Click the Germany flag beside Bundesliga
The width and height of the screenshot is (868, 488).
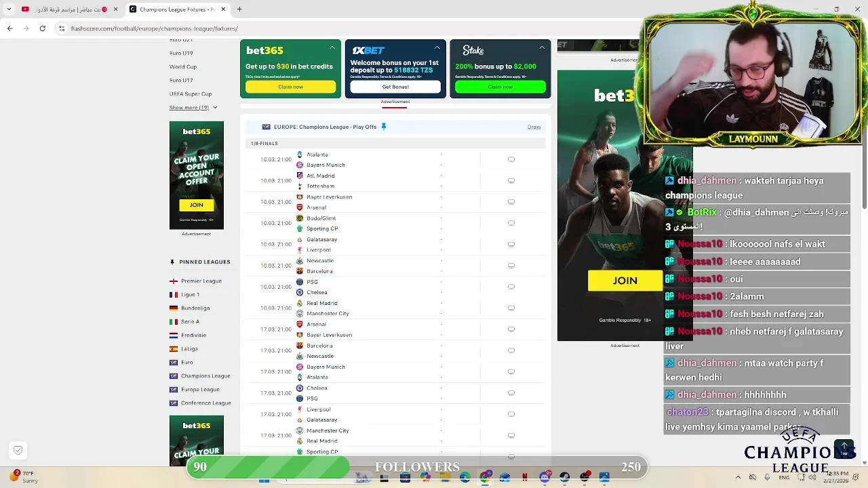tap(174, 308)
